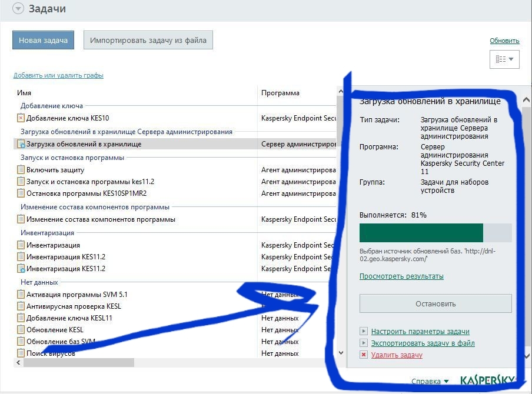Open Экспортировать задачу в файл link
Image resolution: width=532 pixels, height=394 pixels.
[x=423, y=343]
